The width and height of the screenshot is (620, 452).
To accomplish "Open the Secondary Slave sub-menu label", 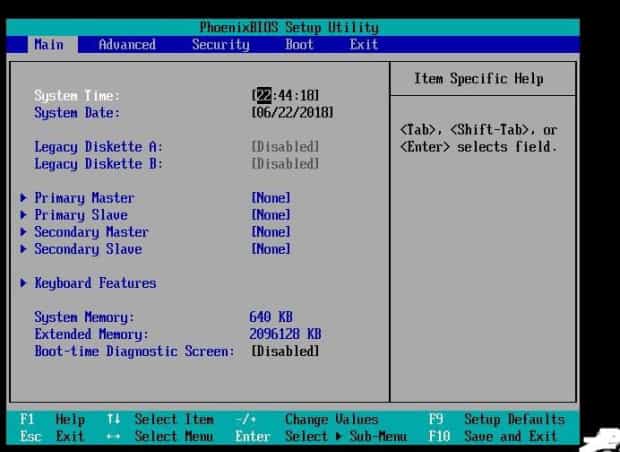I will click(88, 249).
